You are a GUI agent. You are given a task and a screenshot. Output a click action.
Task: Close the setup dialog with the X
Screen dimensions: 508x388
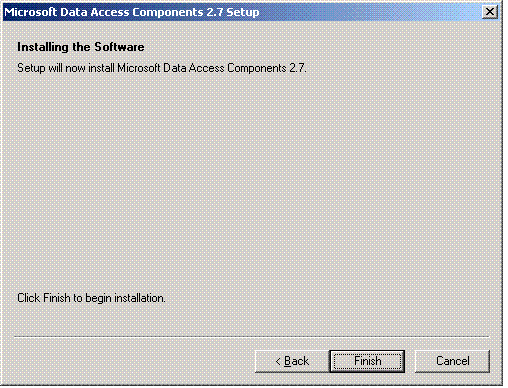pyautogui.click(x=490, y=12)
